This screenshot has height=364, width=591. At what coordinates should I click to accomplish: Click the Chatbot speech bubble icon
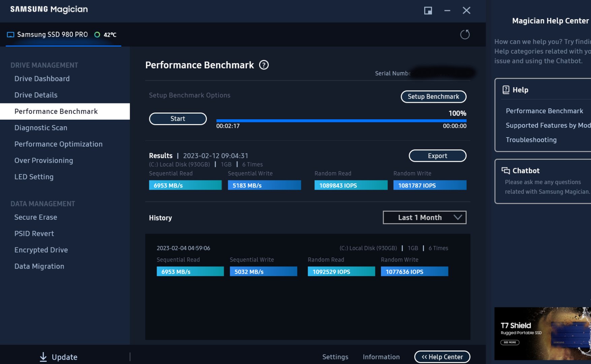pos(505,171)
